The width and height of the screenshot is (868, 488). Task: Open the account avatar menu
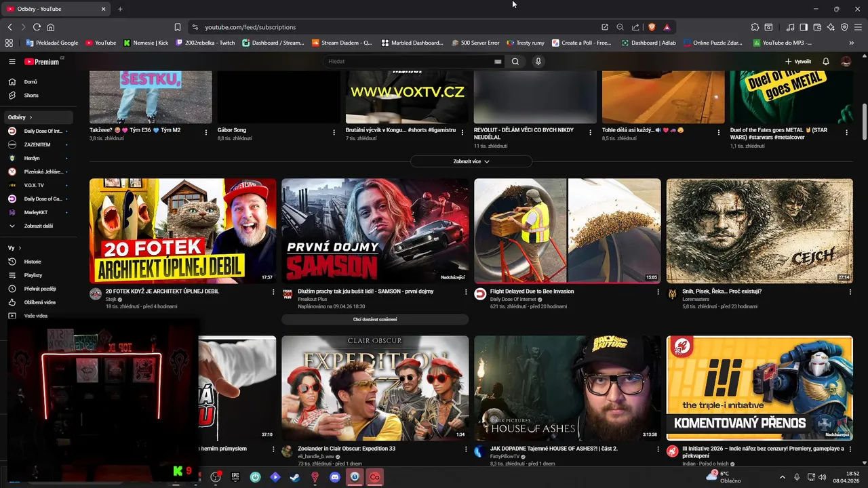coord(846,62)
